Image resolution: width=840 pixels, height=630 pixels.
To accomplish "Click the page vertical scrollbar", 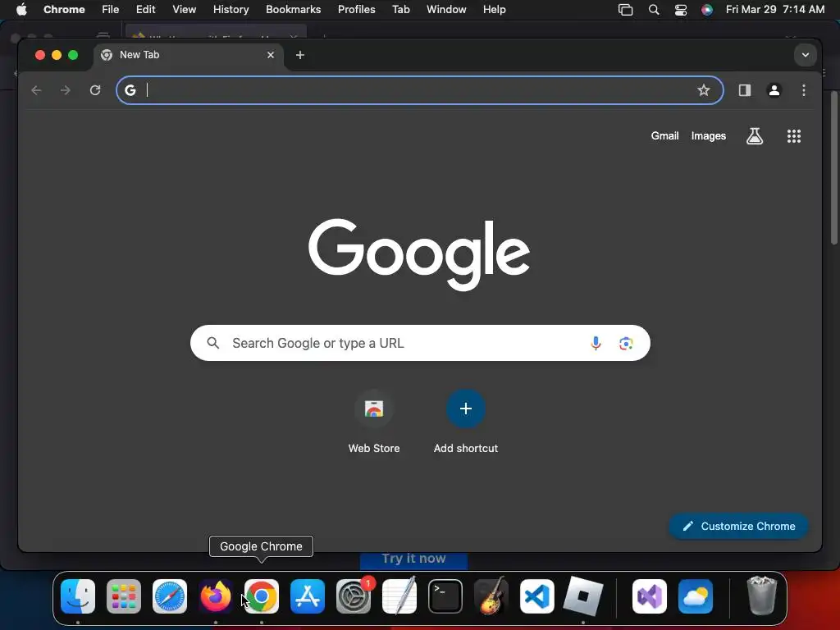I will coord(834,168).
